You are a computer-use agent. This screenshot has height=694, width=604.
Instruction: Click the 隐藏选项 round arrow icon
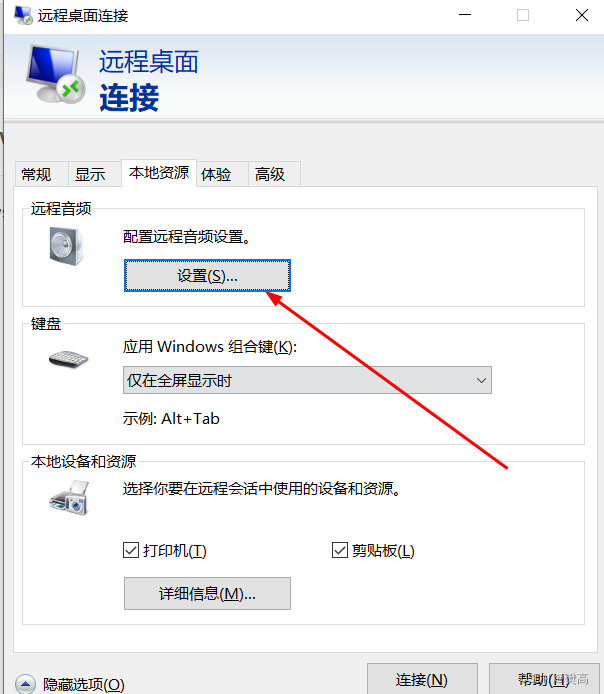pyautogui.click(x=25, y=684)
